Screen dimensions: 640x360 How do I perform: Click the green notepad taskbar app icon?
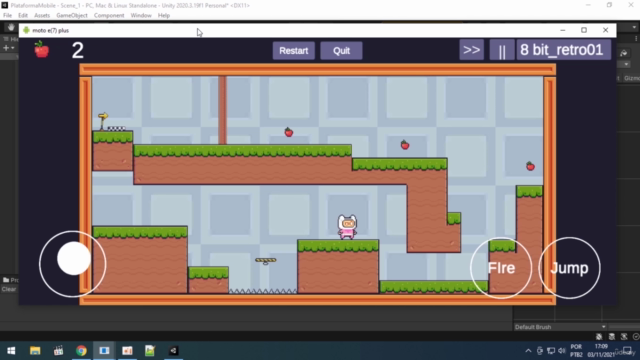[150, 351]
